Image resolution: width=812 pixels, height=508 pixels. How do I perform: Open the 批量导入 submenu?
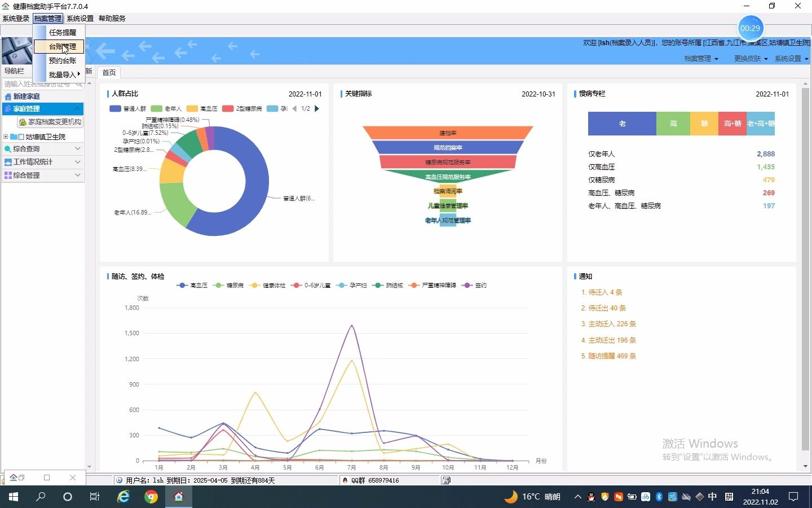click(59, 75)
